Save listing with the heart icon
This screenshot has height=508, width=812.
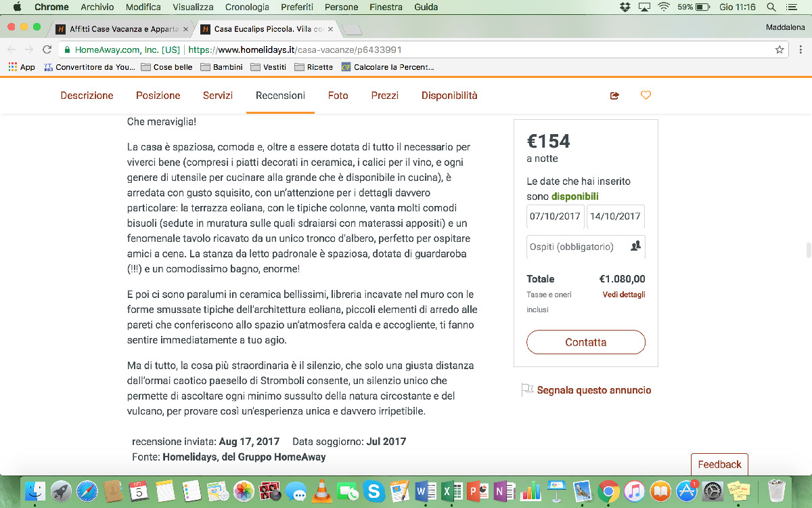click(646, 96)
